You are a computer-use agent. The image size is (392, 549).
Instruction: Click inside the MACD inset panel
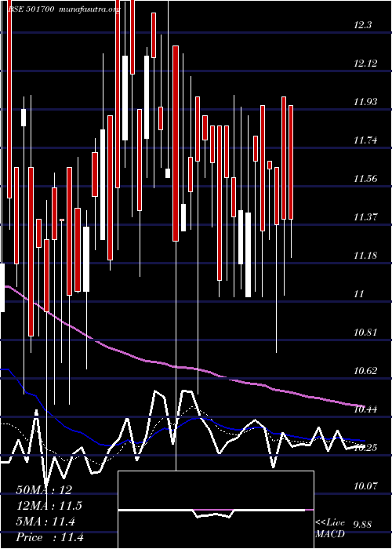[216, 510]
